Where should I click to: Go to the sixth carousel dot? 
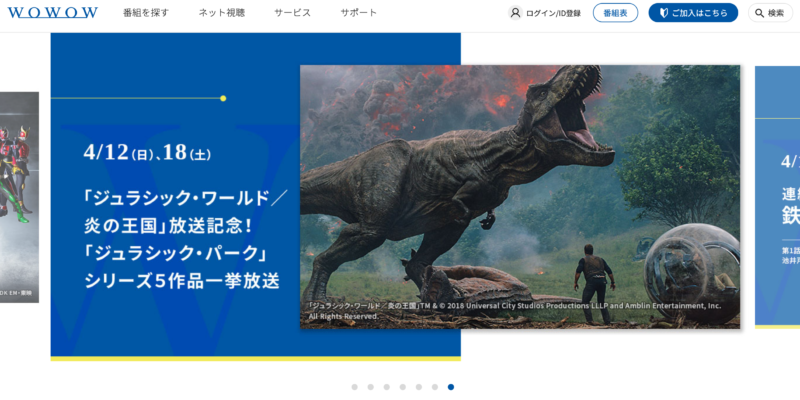point(435,387)
